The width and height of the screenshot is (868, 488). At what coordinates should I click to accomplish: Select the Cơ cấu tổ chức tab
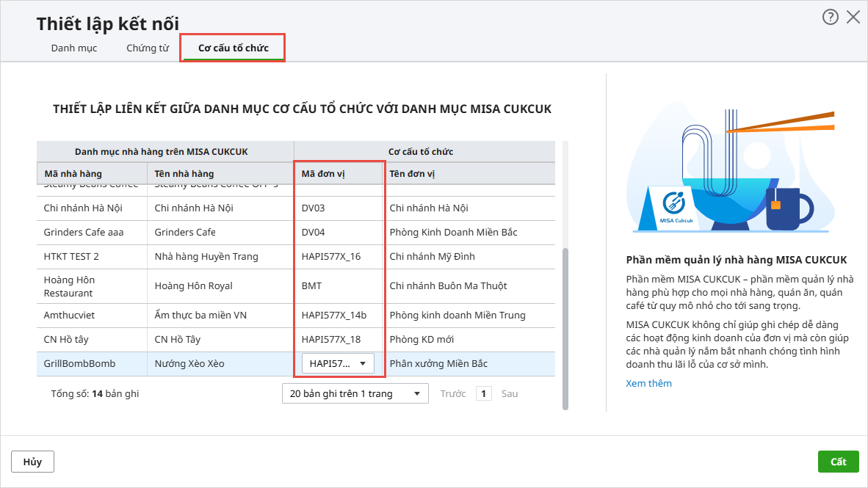(233, 48)
